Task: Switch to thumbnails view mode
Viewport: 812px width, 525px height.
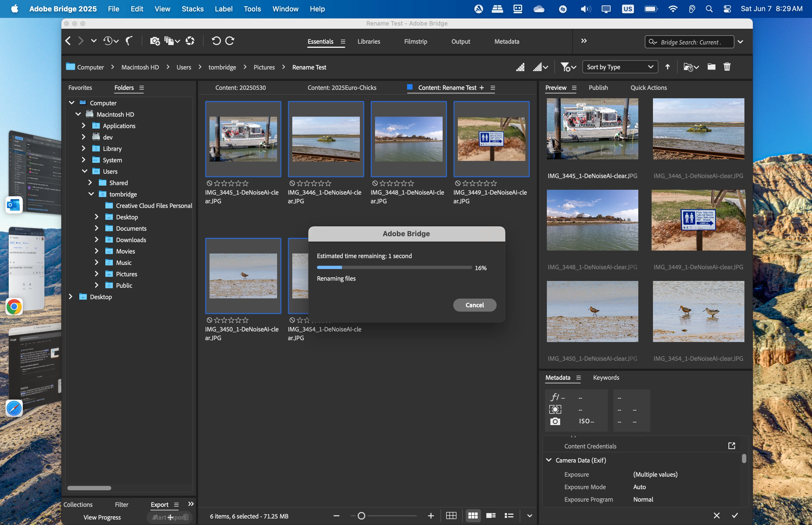Action: (472, 516)
